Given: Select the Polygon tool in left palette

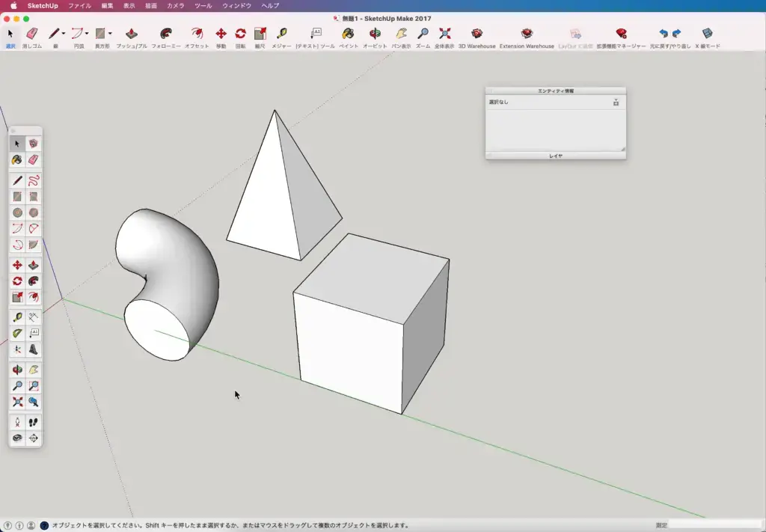Looking at the screenshot, I should 33,213.
